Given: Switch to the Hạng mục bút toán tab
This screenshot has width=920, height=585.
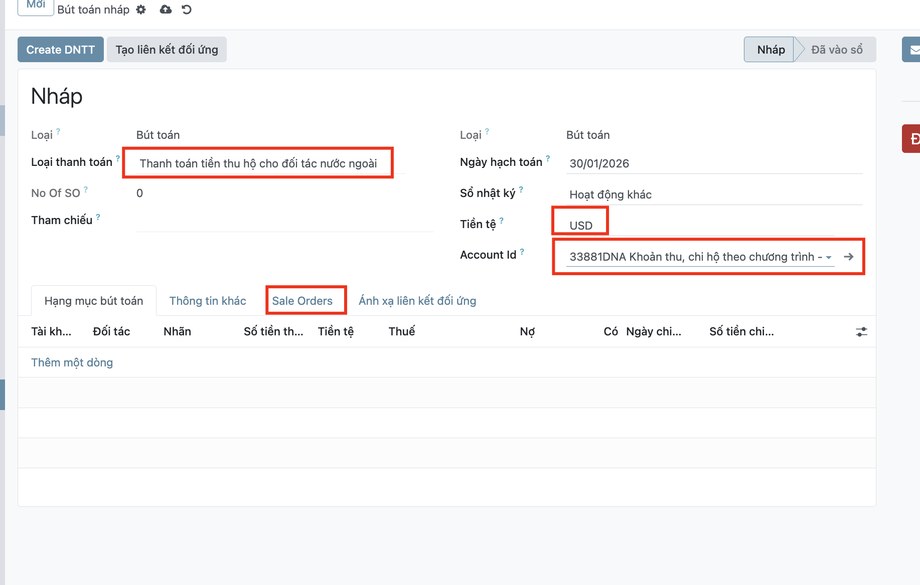Looking at the screenshot, I should [93, 300].
